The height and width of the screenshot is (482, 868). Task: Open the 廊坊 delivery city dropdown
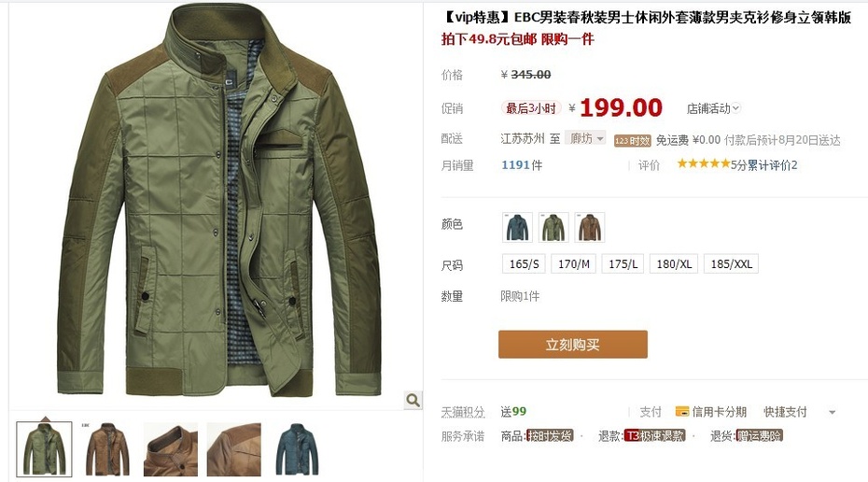pyautogui.click(x=586, y=138)
